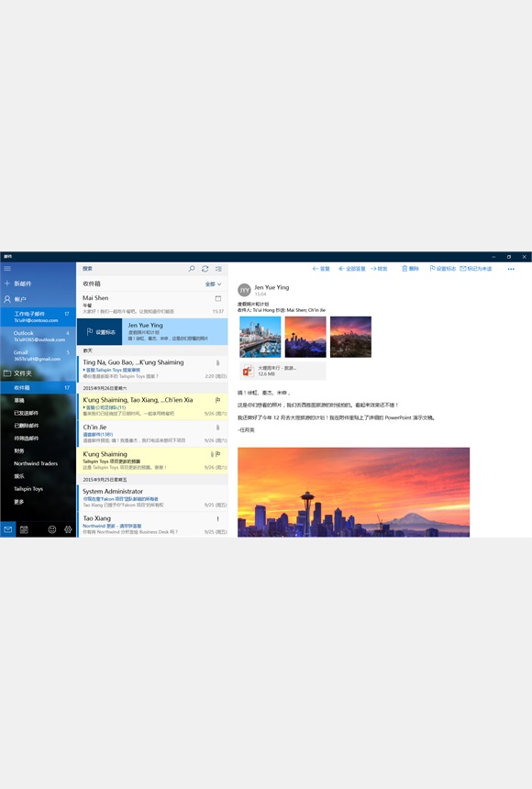
Task: Expand Ting Na, Guo Bao conversation thread
Action: click(x=84, y=370)
